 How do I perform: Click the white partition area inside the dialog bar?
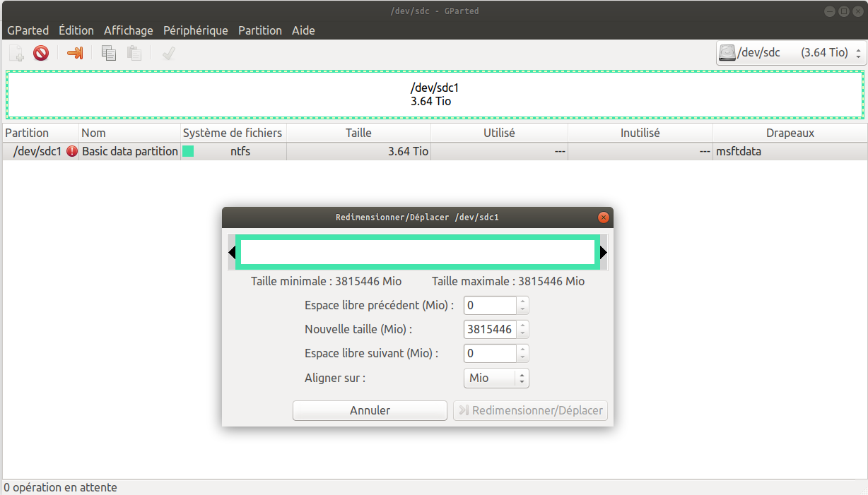(x=418, y=252)
